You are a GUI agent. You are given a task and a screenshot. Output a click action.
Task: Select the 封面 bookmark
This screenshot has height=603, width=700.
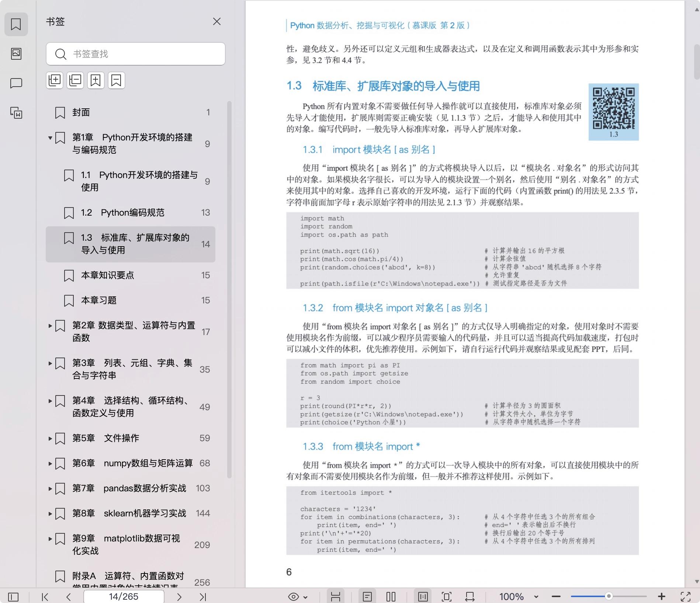tap(131, 112)
